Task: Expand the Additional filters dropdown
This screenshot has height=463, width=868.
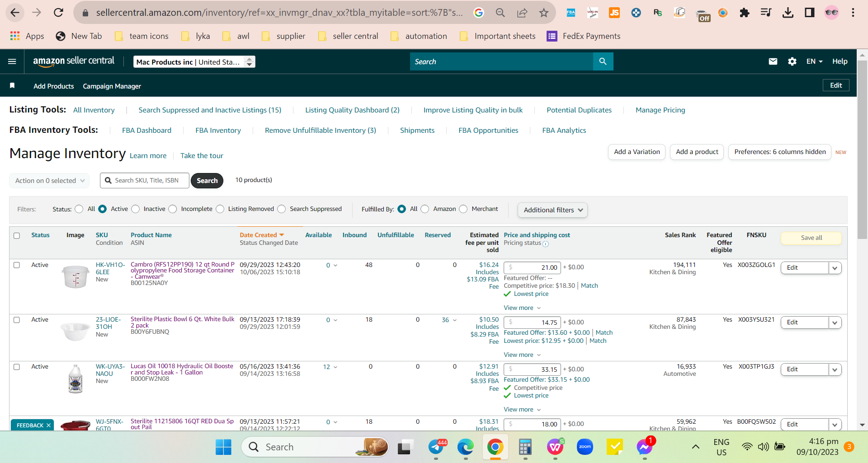Action: [552, 210]
